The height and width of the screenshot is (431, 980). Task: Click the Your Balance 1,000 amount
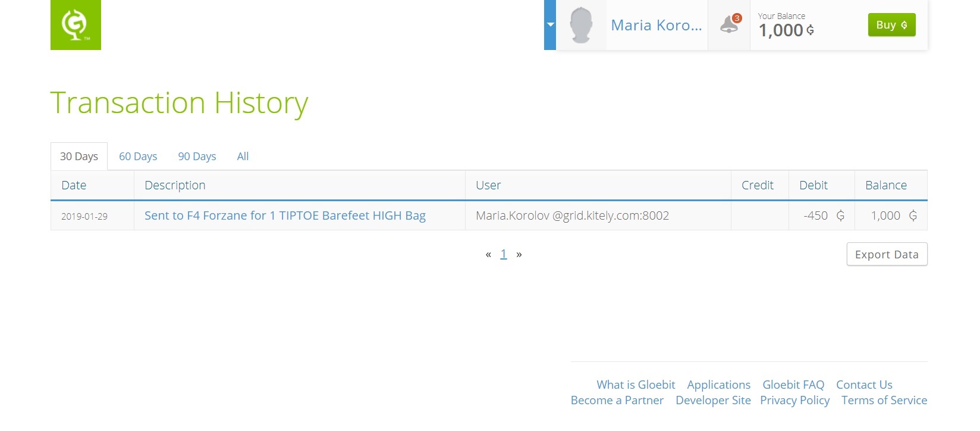coord(786,30)
